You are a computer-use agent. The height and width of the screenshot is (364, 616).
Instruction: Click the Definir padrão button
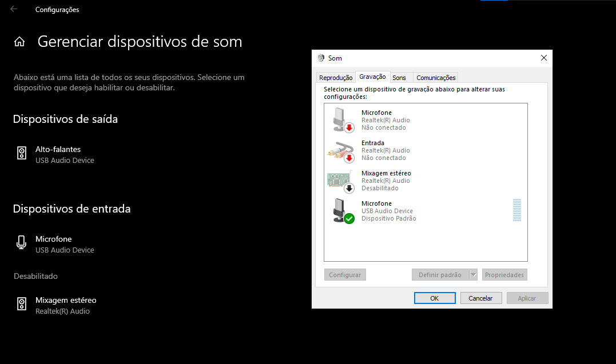(440, 275)
